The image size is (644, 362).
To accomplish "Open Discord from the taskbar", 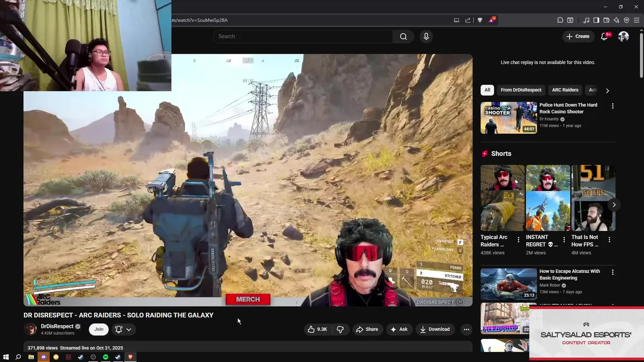I will tap(43, 357).
